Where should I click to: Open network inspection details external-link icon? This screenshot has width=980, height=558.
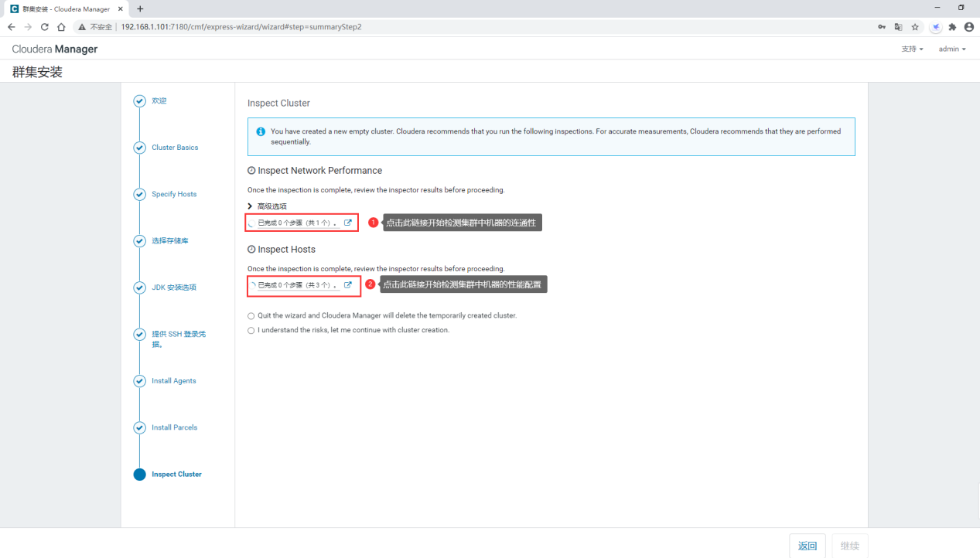coord(348,223)
